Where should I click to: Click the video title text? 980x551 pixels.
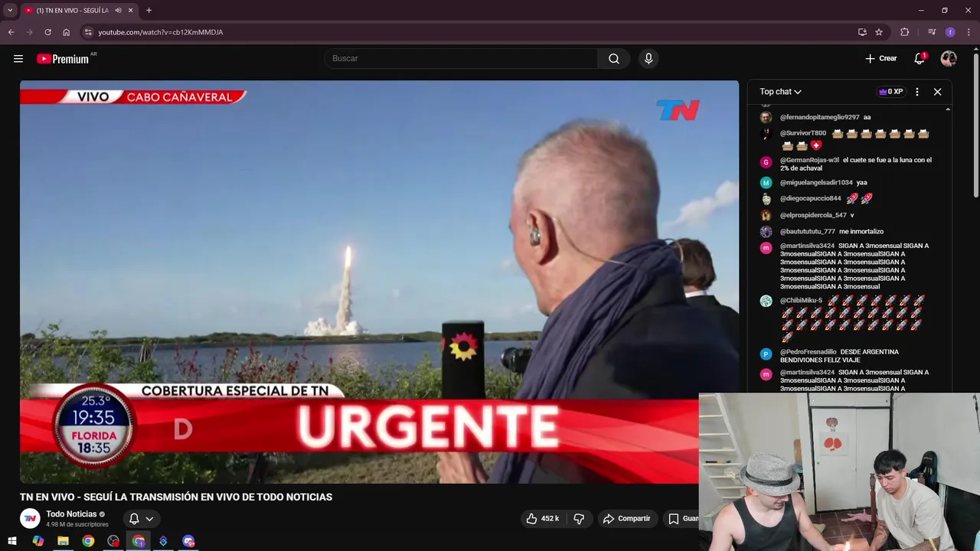click(176, 497)
